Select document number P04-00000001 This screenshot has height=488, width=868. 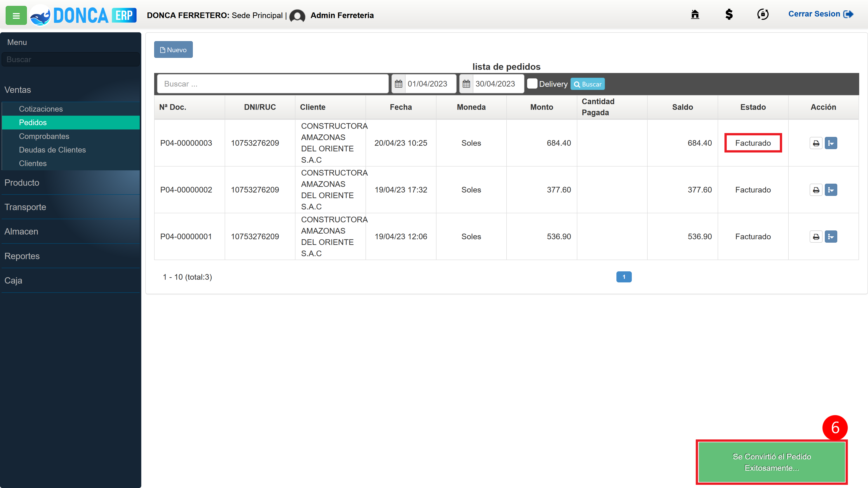pos(186,237)
